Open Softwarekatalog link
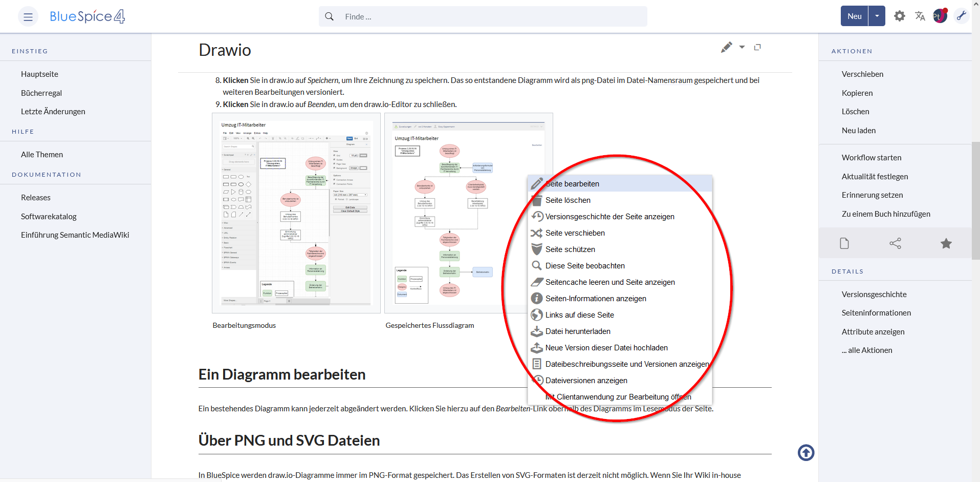 click(49, 217)
